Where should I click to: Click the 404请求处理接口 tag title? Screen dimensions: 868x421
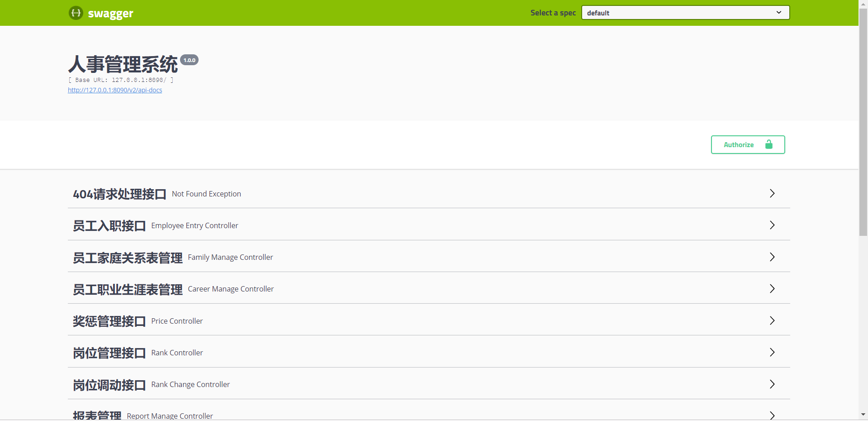(119, 194)
